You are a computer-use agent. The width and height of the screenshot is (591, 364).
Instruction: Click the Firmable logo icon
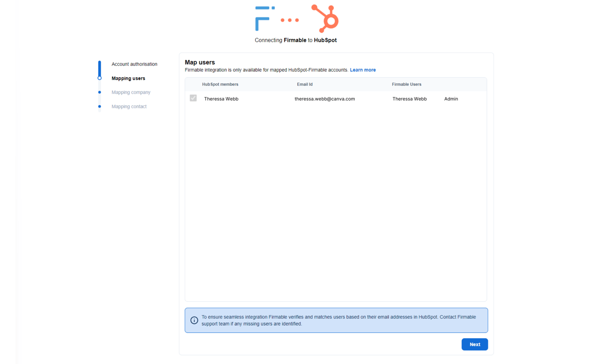[263, 18]
